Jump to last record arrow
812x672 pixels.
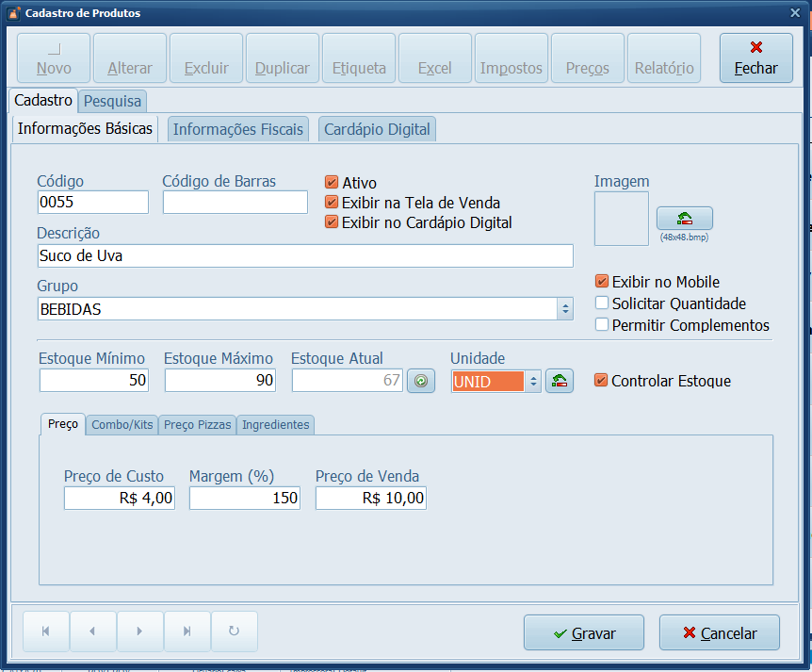tap(187, 631)
